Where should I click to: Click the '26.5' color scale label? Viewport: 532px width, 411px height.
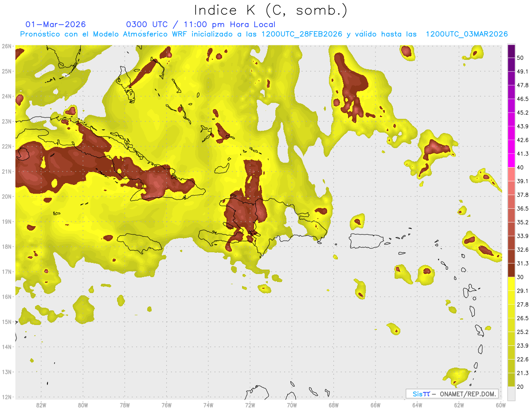pyautogui.click(x=523, y=318)
